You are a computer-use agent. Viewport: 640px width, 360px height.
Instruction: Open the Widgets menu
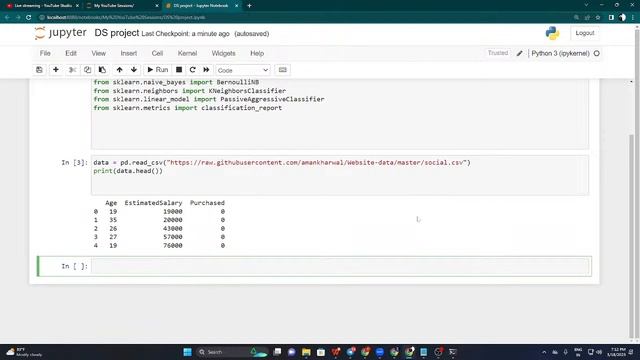point(223,53)
